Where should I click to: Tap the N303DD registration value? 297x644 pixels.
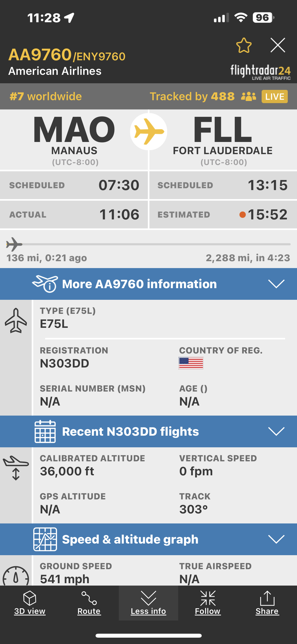coord(65,364)
